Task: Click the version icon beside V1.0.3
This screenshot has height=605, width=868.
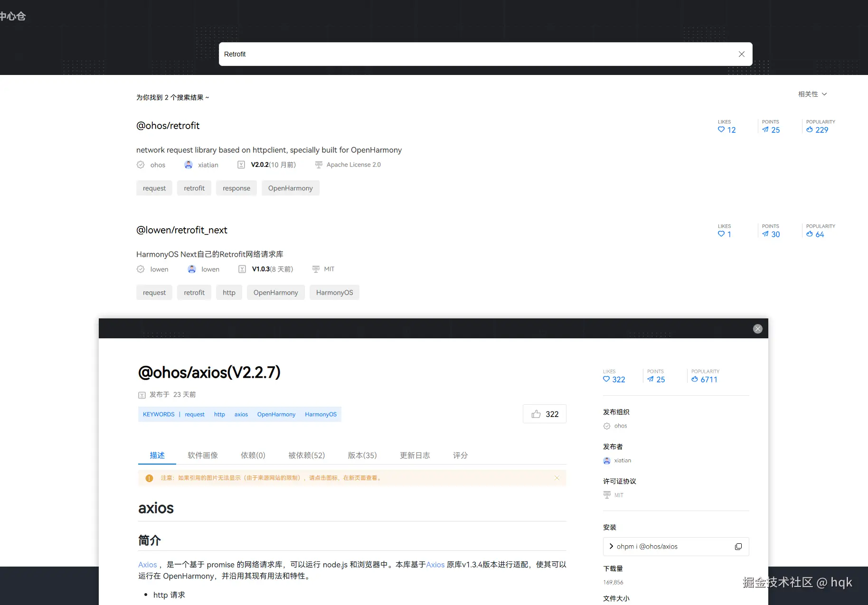Action: 242,269
